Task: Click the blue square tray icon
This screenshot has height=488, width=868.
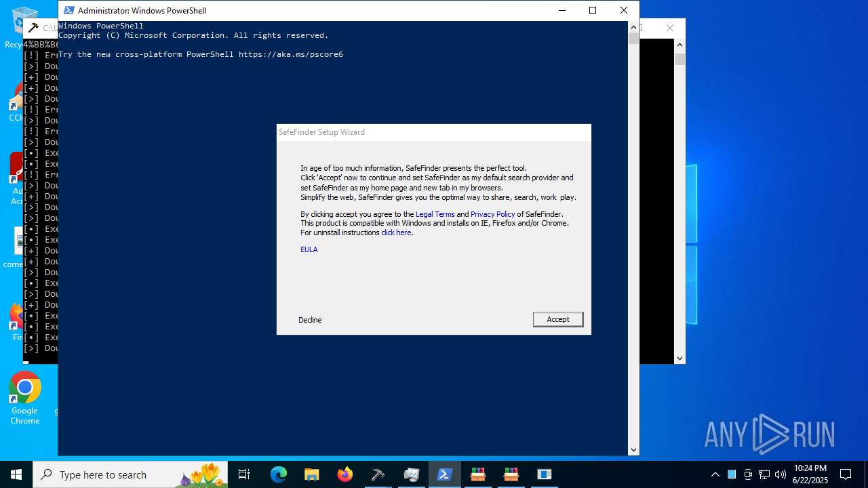Action: [732, 474]
